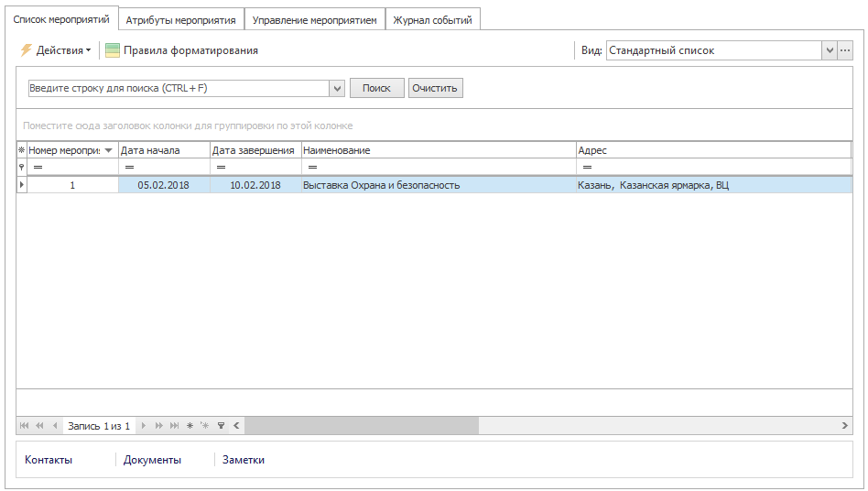Open the Документы section
Viewport: 868px width, 491px height.
point(152,460)
